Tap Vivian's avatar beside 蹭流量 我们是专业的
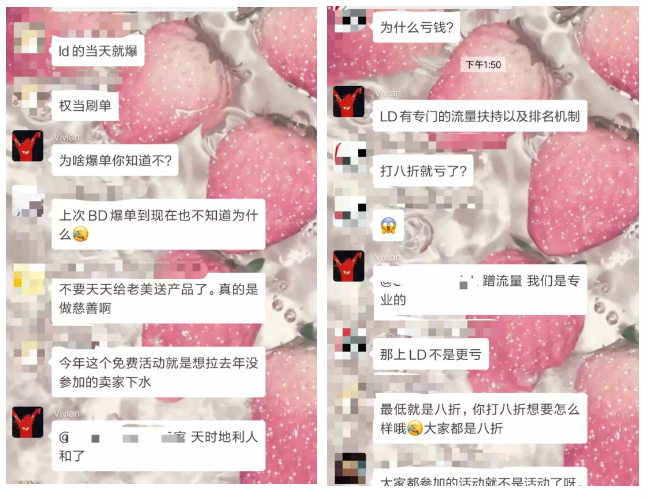647x500 pixels. tap(349, 266)
